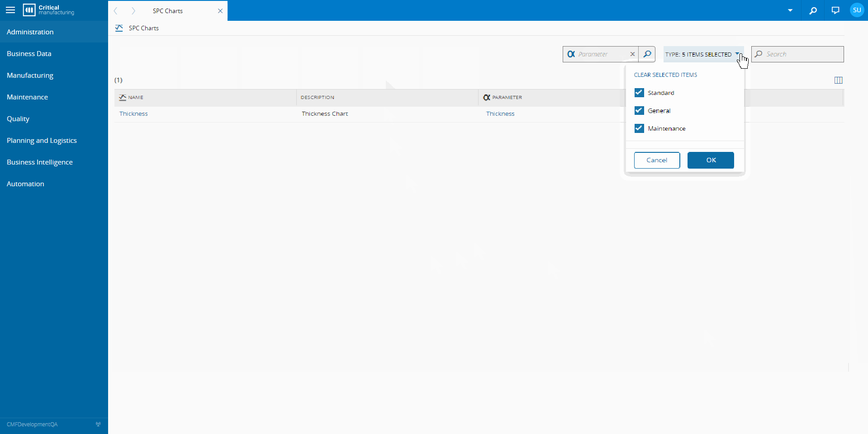Open the SU user avatar menu
The height and width of the screenshot is (434, 868).
(x=857, y=10)
